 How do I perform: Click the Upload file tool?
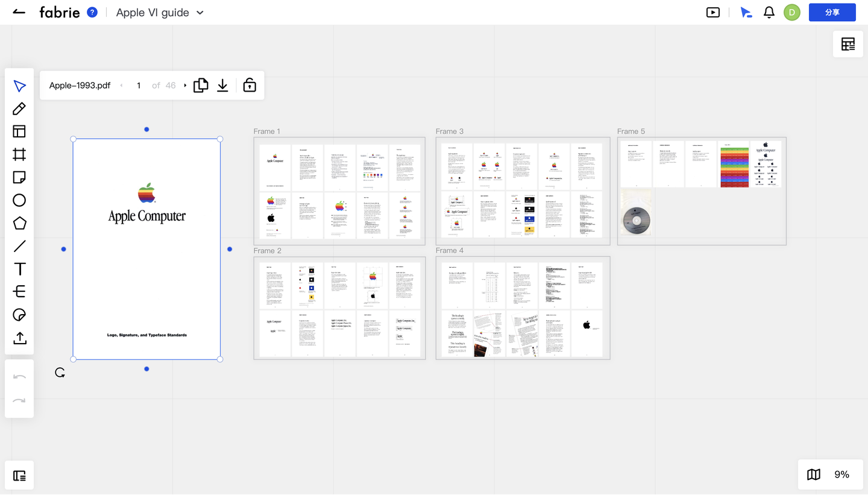coord(19,338)
